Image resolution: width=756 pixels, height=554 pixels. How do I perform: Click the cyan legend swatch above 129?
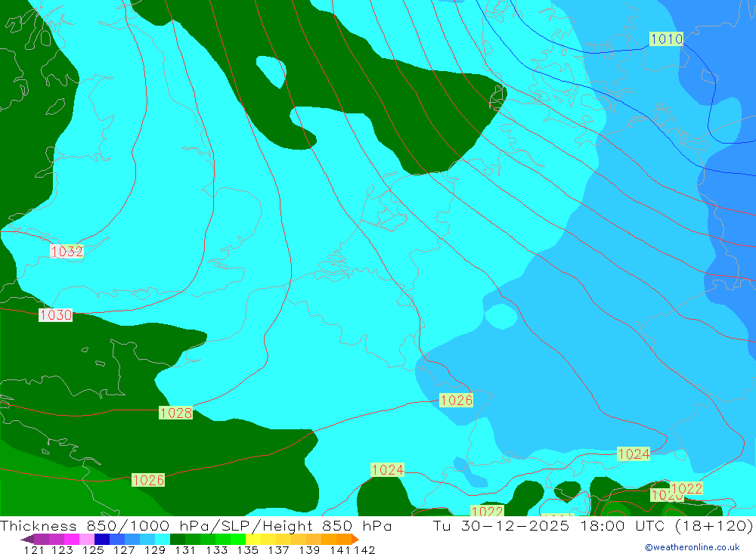163,539
